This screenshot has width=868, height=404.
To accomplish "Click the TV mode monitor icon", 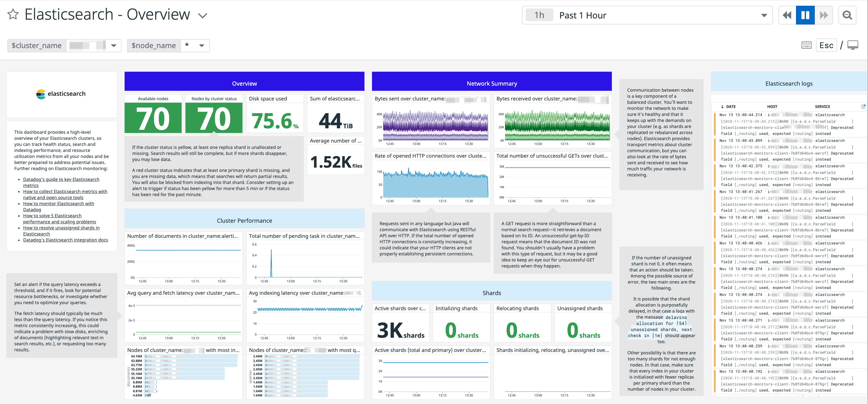I will [853, 45].
